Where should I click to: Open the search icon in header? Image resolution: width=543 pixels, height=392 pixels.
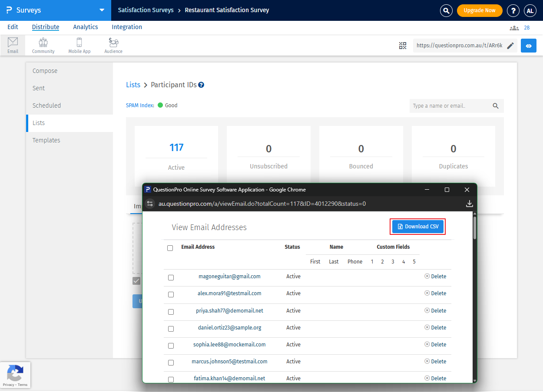point(446,10)
